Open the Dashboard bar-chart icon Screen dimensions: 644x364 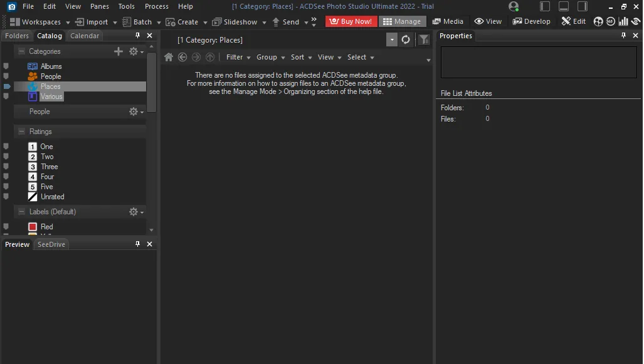[x=623, y=21]
